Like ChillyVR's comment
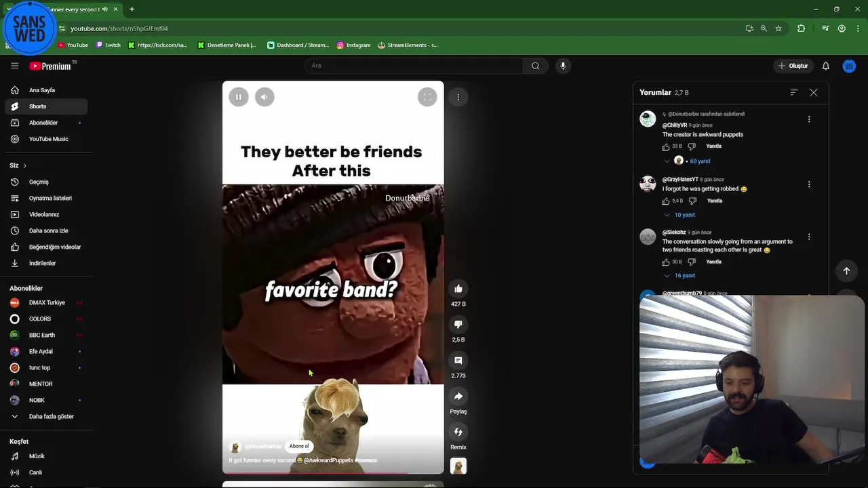The height and width of the screenshot is (488, 868). coord(666,146)
